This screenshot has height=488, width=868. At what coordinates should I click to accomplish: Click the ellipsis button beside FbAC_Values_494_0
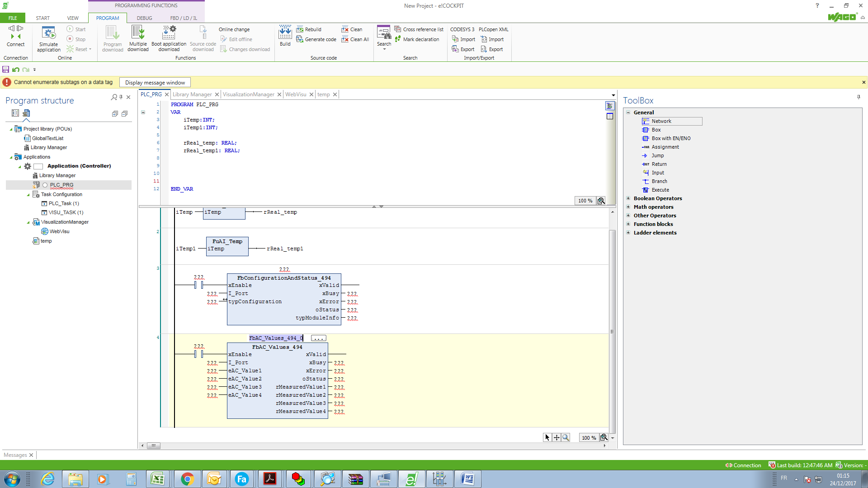click(x=318, y=338)
